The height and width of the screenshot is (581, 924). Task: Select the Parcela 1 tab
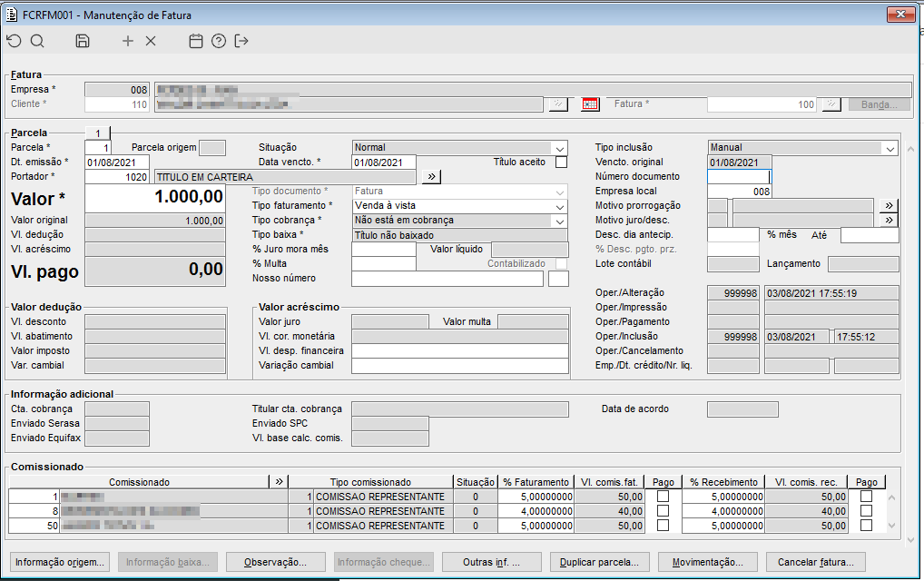pos(97,133)
